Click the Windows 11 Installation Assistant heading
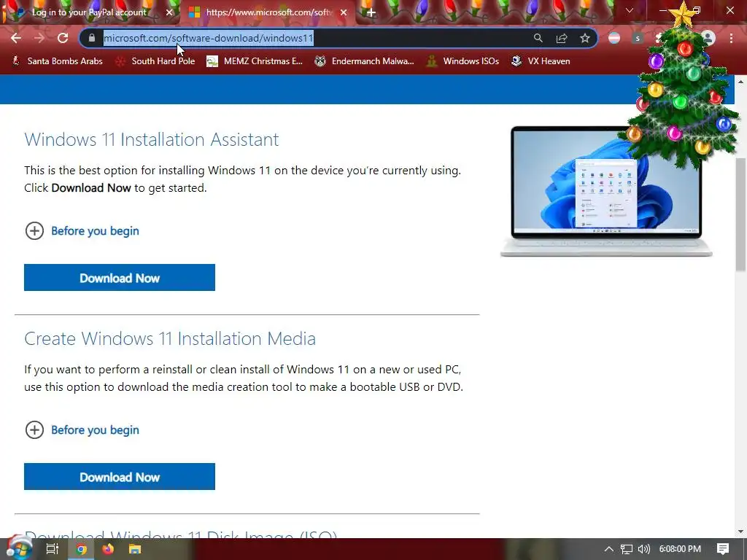The width and height of the screenshot is (747, 560). point(152,139)
